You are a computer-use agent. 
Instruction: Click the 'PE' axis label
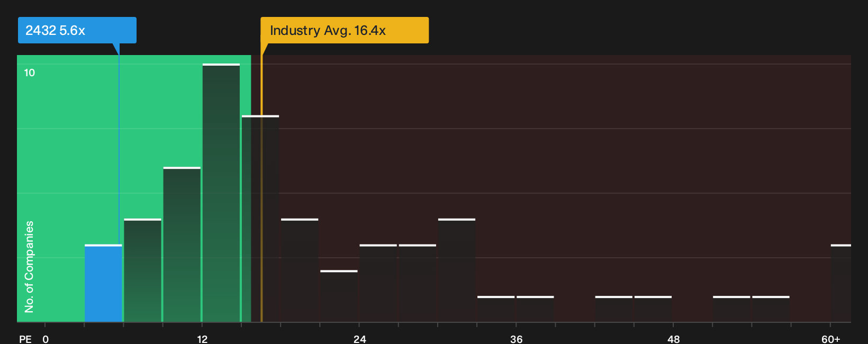tap(25, 339)
